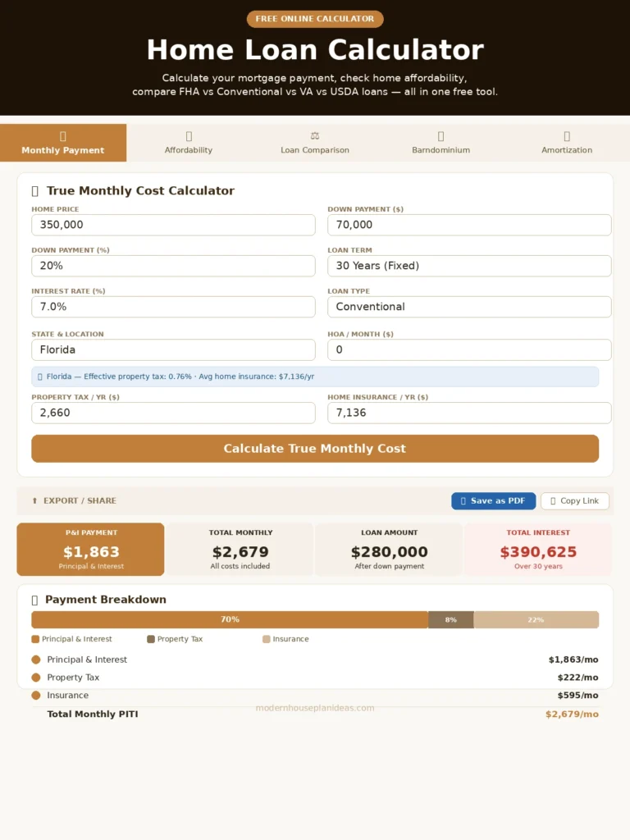Click the Property Tax legend swatch
Screen dimensions: 630x840
(x=151, y=639)
